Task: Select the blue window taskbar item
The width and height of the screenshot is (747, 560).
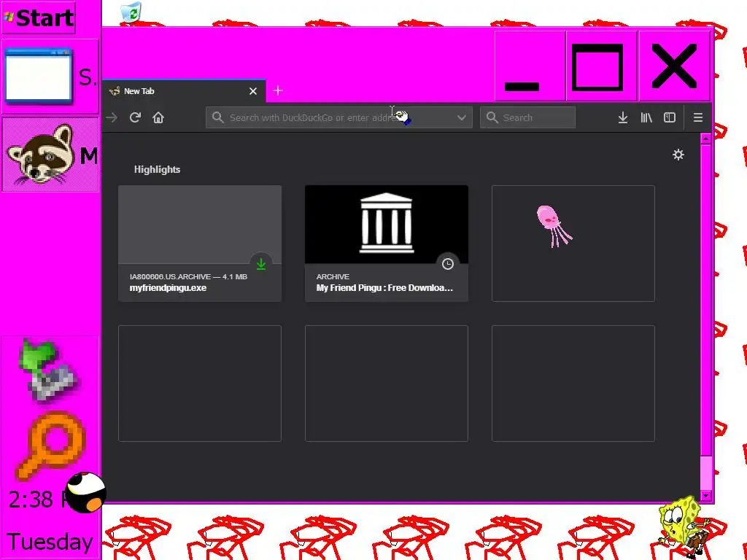Action: pos(50,77)
